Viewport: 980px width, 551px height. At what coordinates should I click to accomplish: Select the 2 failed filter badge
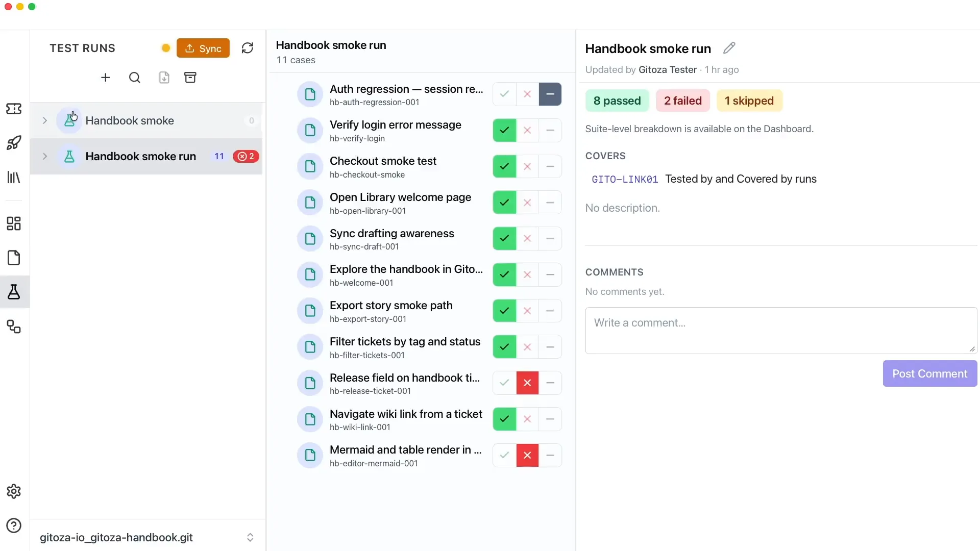pos(683,101)
